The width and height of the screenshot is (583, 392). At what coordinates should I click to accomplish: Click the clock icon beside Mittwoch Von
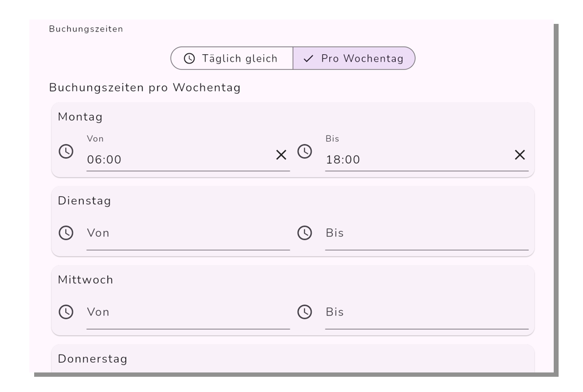(x=66, y=312)
